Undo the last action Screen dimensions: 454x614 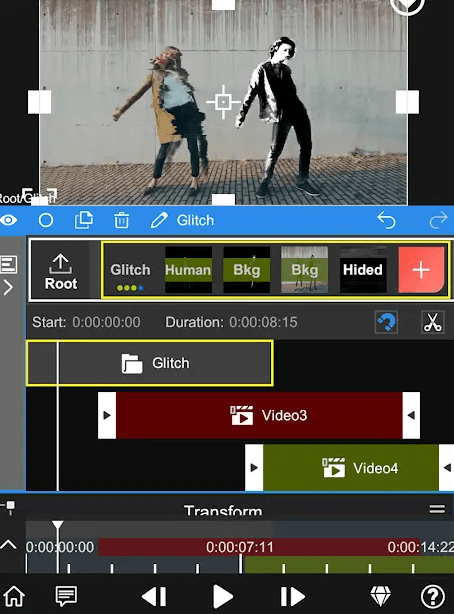[x=386, y=220]
